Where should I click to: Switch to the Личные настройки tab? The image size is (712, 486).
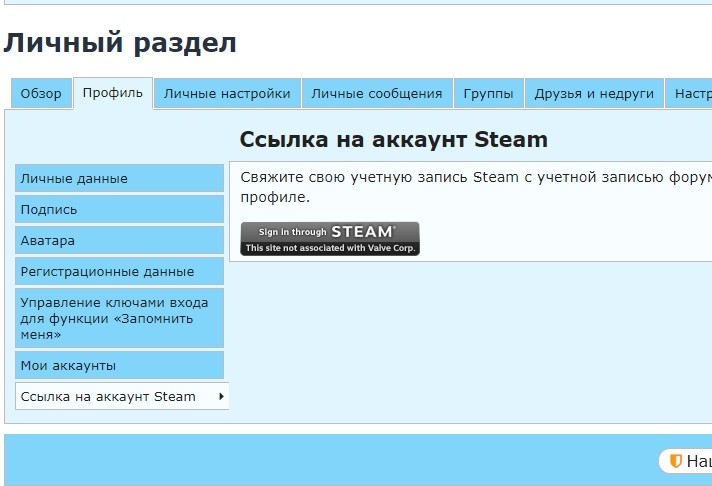pyautogui.click(x=227, y=94)
